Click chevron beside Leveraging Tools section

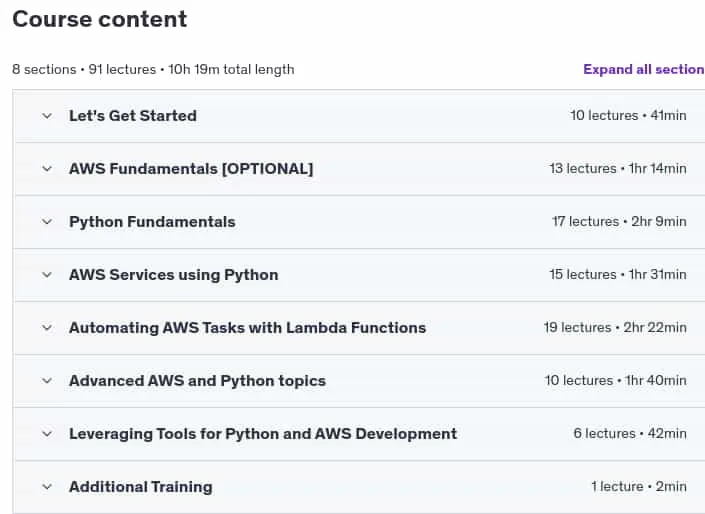[x=47, y=434]
